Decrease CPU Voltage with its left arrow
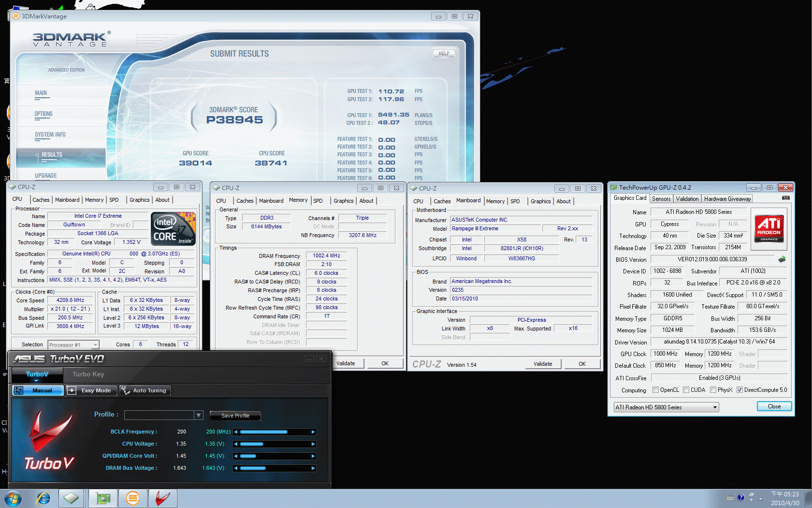This screenshot has width=812, height=508. click(x=236, y=444)
